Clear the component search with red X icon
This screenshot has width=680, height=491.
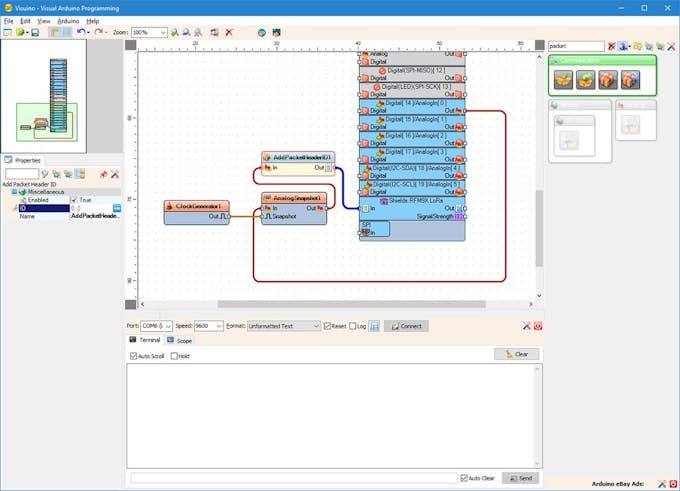(611, 46)
